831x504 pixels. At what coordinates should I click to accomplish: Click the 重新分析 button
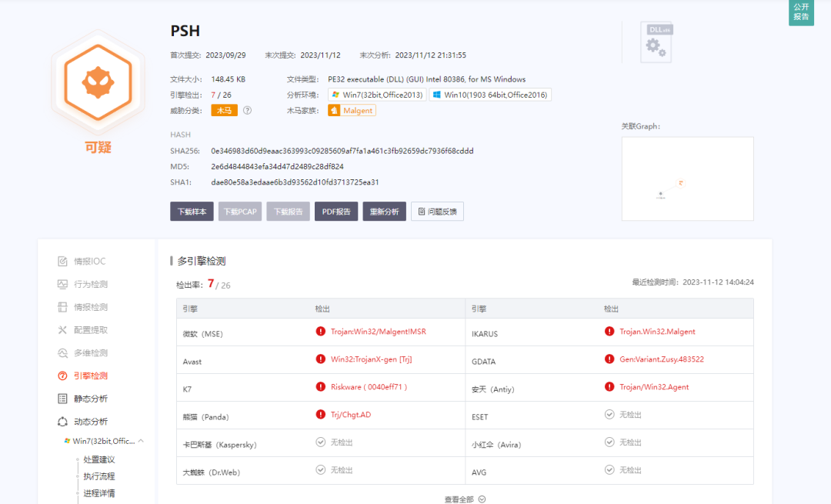(384, 212)
